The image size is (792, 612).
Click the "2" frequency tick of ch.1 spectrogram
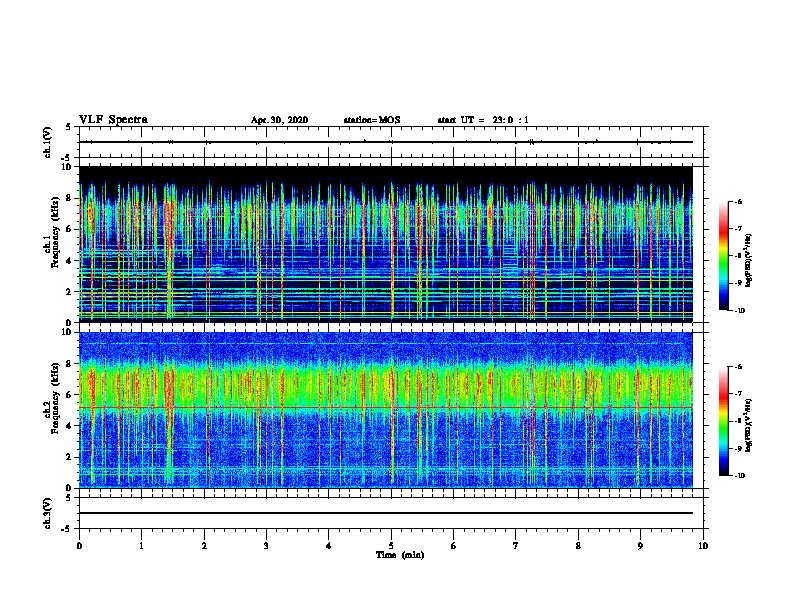69,291
